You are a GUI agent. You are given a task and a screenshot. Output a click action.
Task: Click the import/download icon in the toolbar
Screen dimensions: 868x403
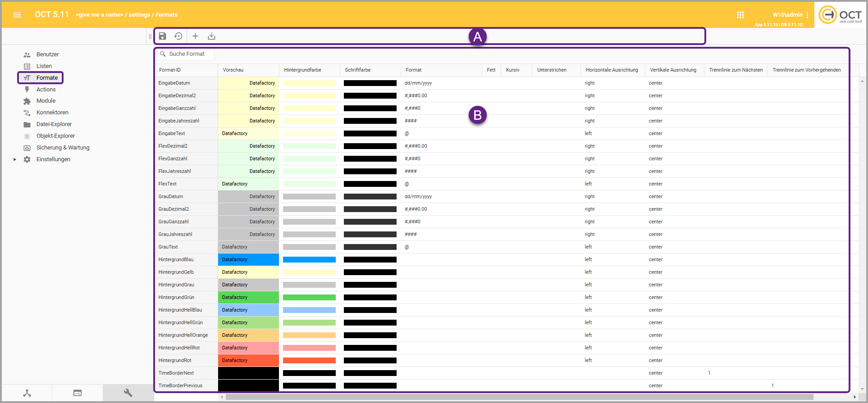point(211,36)
